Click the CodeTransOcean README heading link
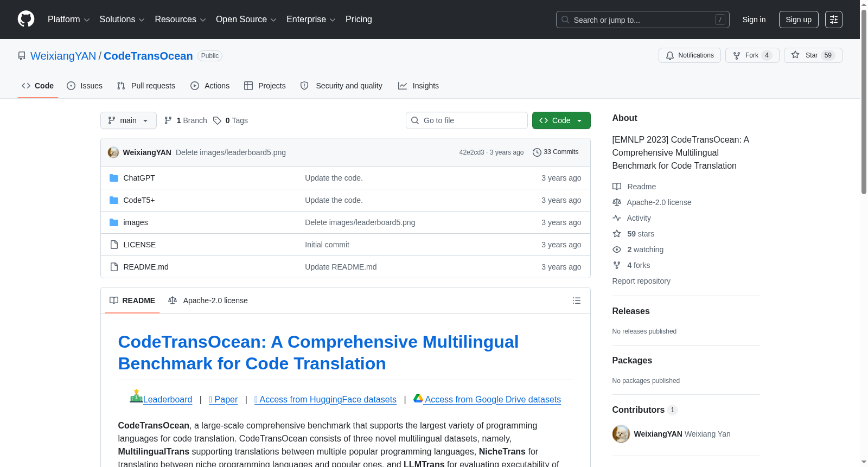 click(x=318, y=353)
